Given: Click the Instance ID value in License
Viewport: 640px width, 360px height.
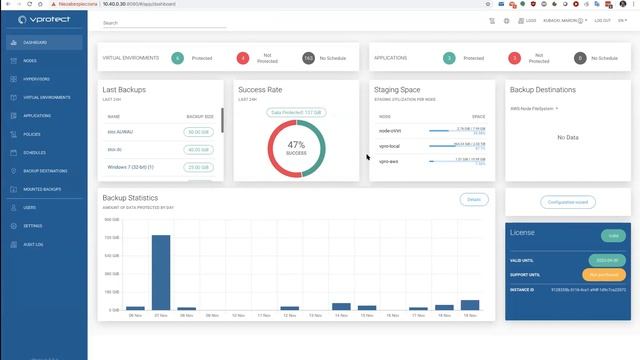Looking at the screenshot, I should point(588,290).
